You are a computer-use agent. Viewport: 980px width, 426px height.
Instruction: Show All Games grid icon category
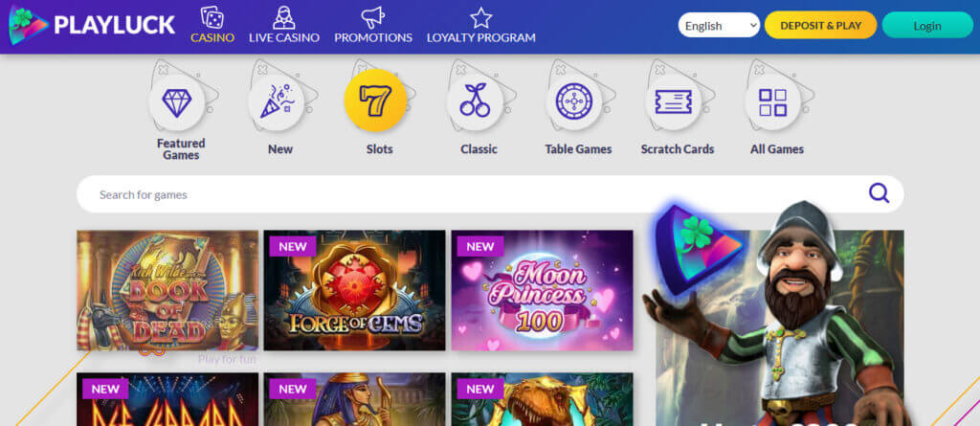point(772,102)
